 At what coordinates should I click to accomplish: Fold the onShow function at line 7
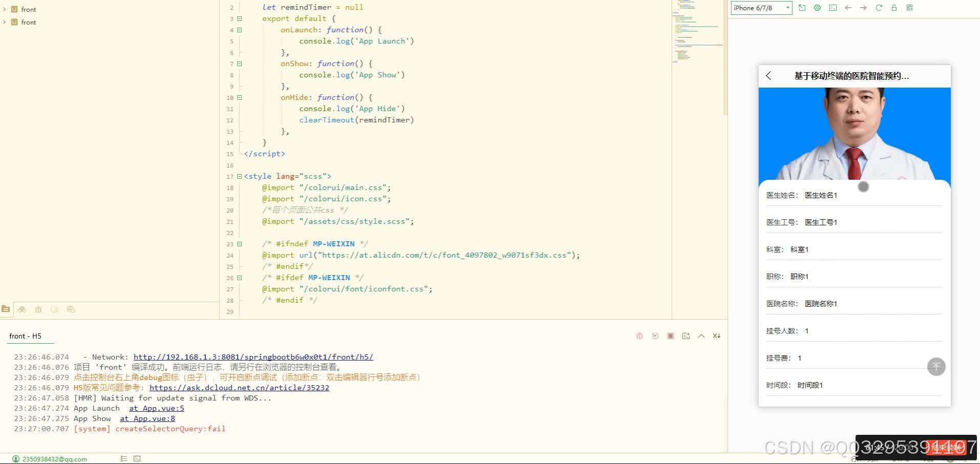[239, 64]
